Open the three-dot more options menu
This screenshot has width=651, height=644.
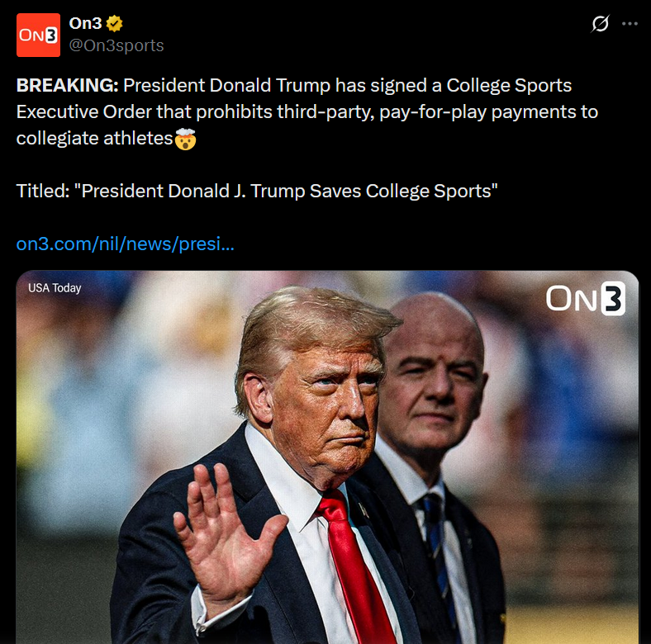coord(630,24)
